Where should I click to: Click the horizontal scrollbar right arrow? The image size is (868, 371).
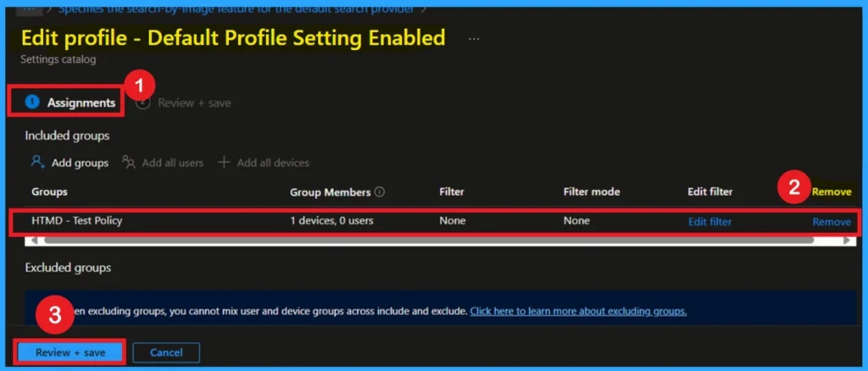coord(847,241)
